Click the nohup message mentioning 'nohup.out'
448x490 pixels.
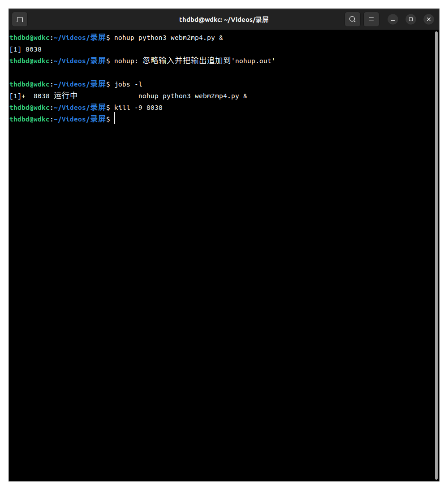194,61
